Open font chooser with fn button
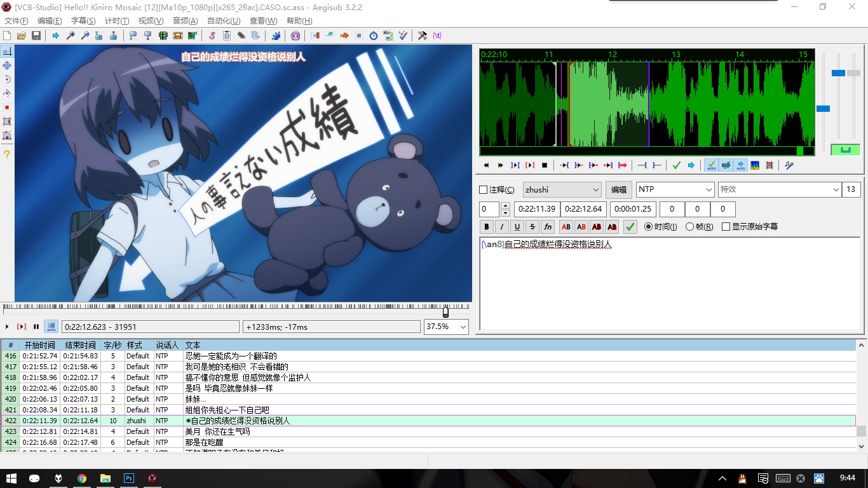This screenshot has width=868, height=488. coord(548,227)
